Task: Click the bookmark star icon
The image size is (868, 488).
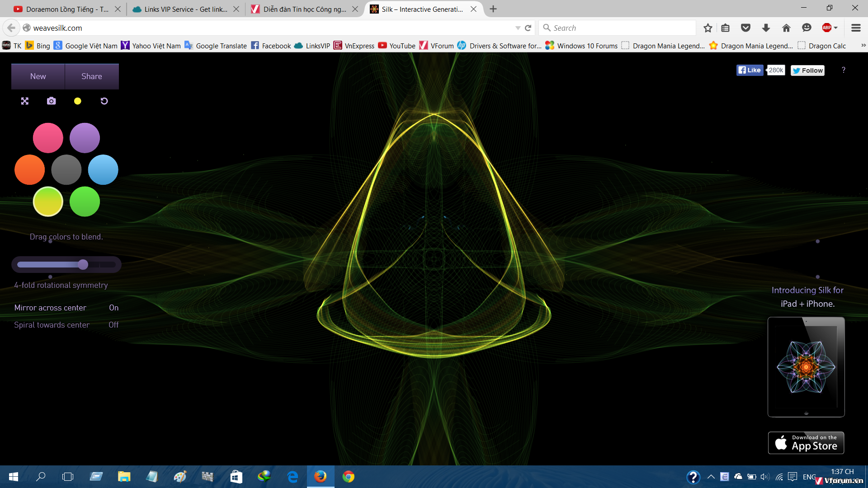Action: click(x=708, y=28)
